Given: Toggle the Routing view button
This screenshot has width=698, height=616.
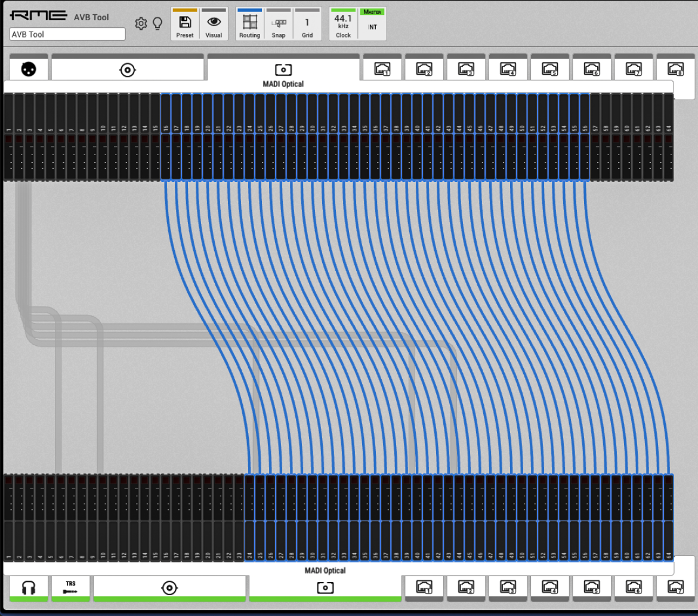Looking at the screenshot, I should 250,24.
